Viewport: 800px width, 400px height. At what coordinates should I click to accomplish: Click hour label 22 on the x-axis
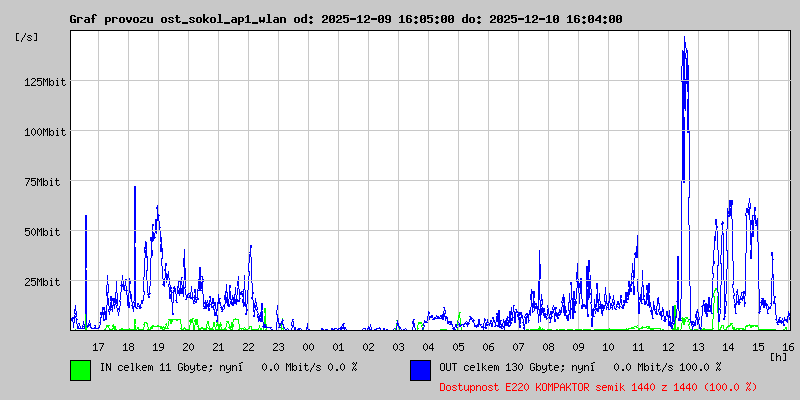point(248,347)
